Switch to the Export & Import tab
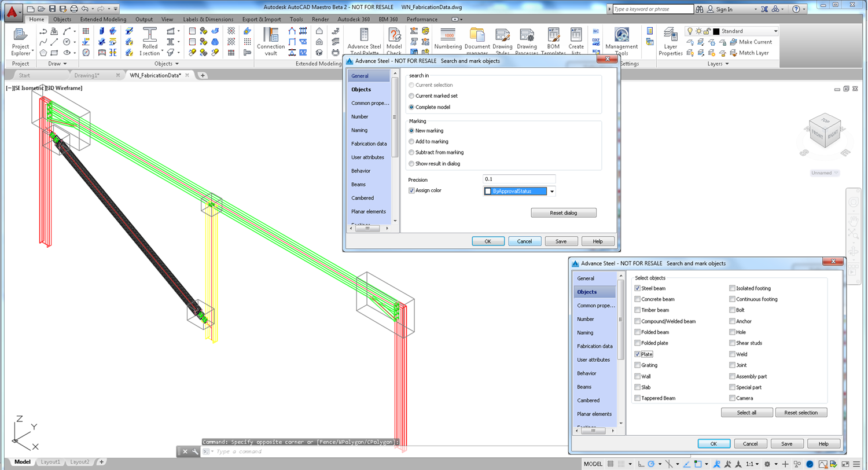 click(263, 19)
